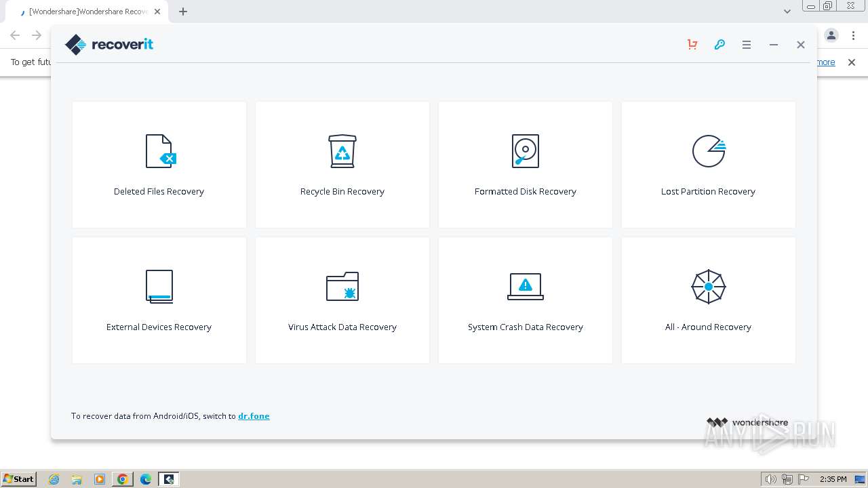Open Recycle Bin Recovery trash icon
Viewport: 868px width, 488px height.
[x=342, y=150]
